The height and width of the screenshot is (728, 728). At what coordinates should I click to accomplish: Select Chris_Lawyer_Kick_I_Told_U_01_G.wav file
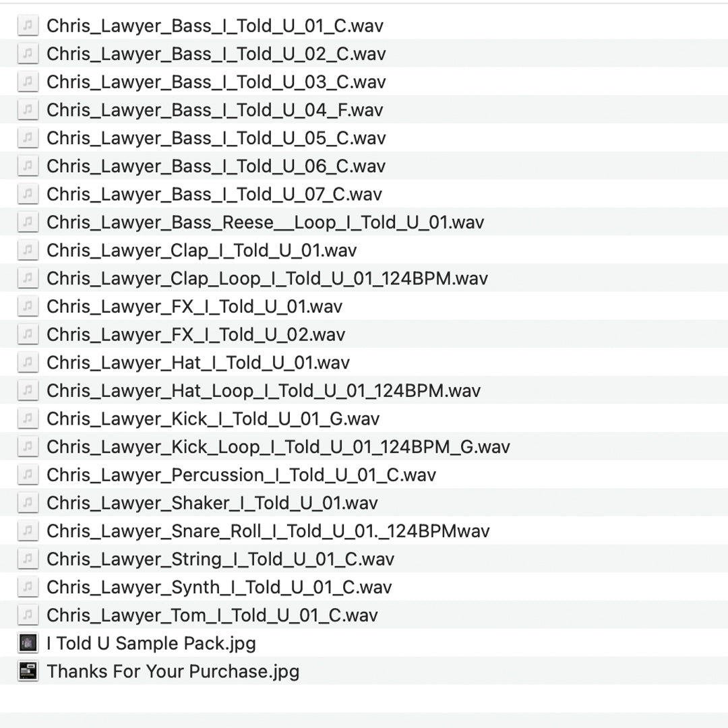[x=212, y=419]
